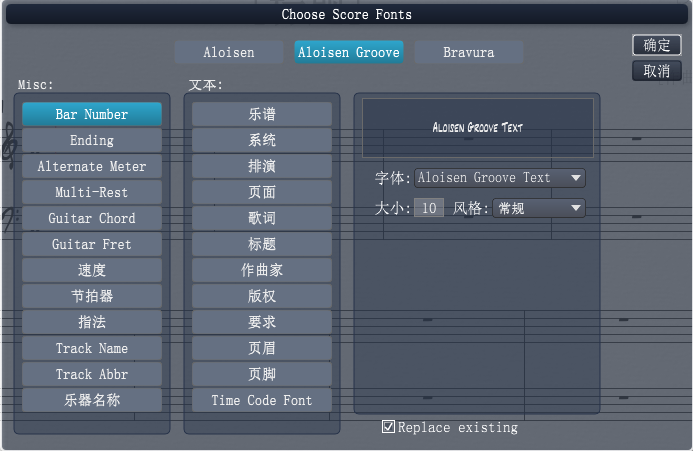Open the 字体 font dropdown
693x451 pixels.
click(x=499, y=178)
